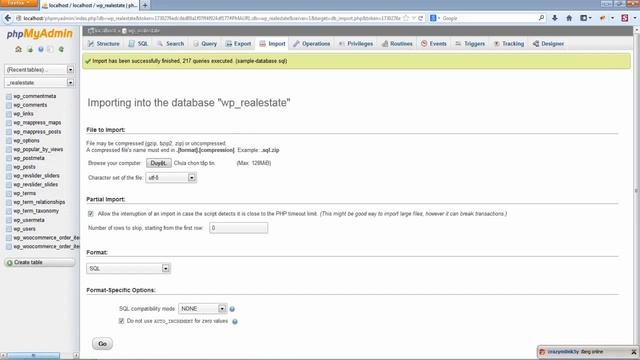Open the character set utf-8 dropdown

point(171,178)
